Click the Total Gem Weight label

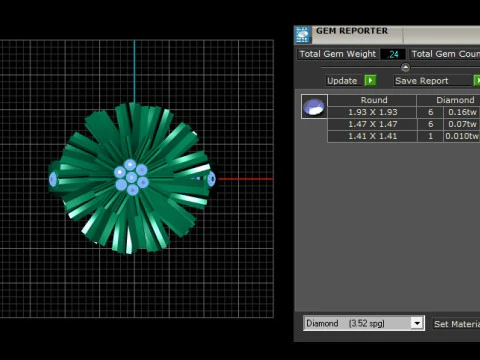338,54
